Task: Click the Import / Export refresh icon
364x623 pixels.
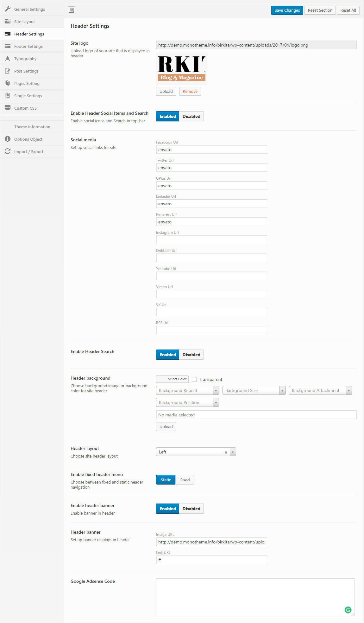Action: coord(8,151)
